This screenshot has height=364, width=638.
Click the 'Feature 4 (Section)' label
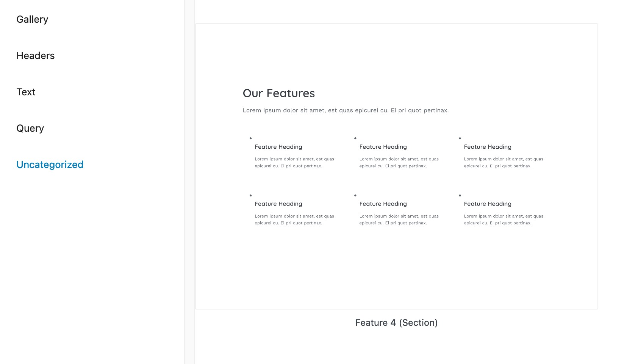point(396,323)
